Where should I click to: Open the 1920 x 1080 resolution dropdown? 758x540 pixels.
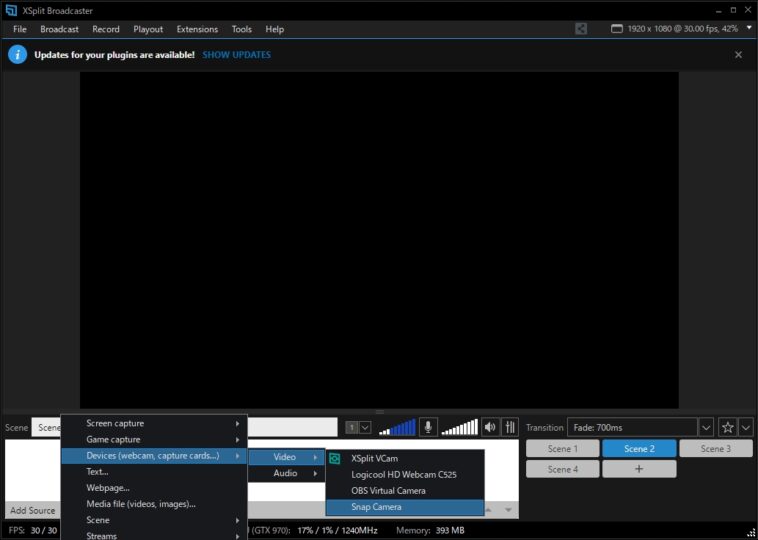[x=749, y=29]
